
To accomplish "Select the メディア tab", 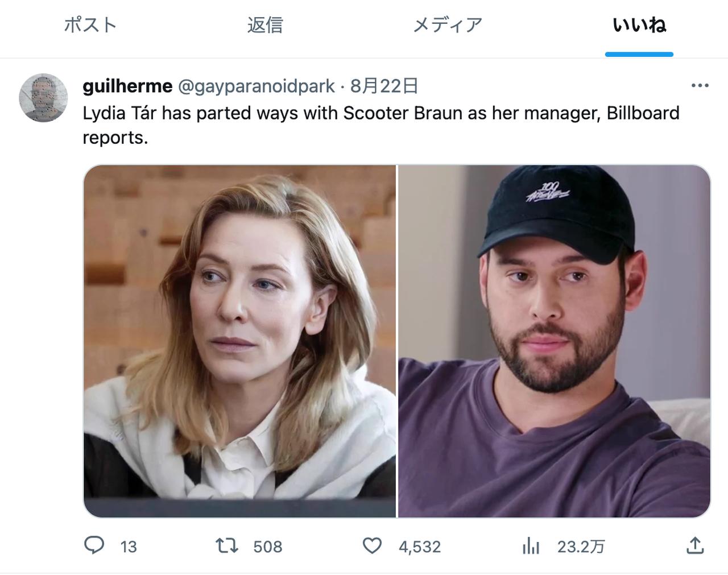I will click(x=448, y=25).
